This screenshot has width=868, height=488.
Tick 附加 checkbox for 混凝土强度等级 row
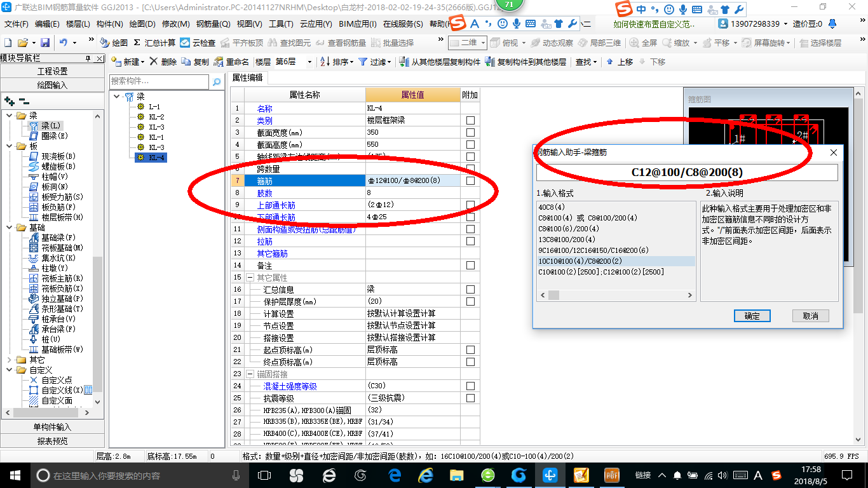470,386
